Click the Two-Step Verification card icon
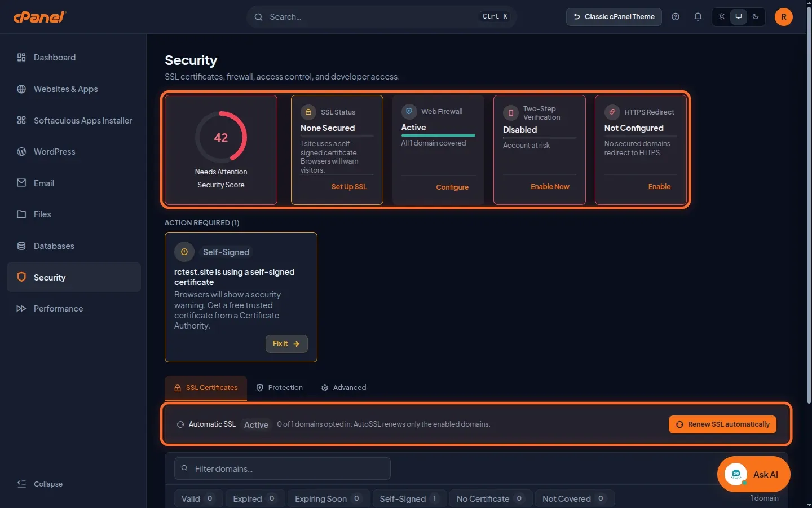 pos(510,113)
